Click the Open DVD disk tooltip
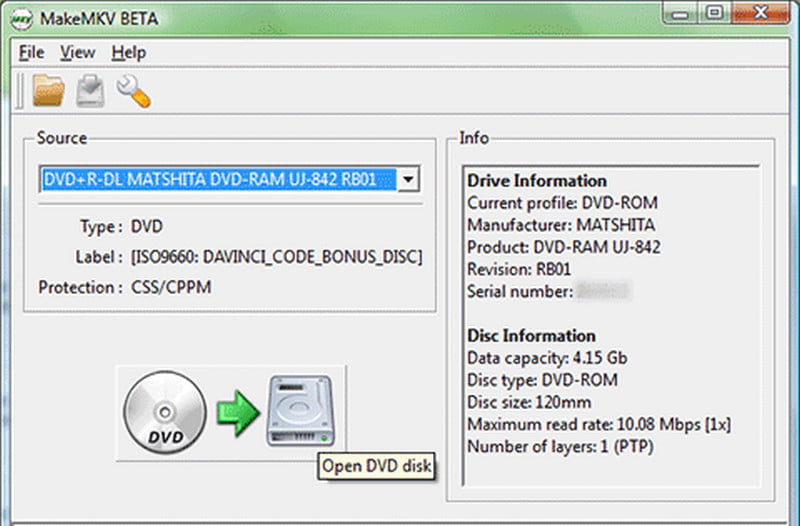 click(x=377, y=466)
